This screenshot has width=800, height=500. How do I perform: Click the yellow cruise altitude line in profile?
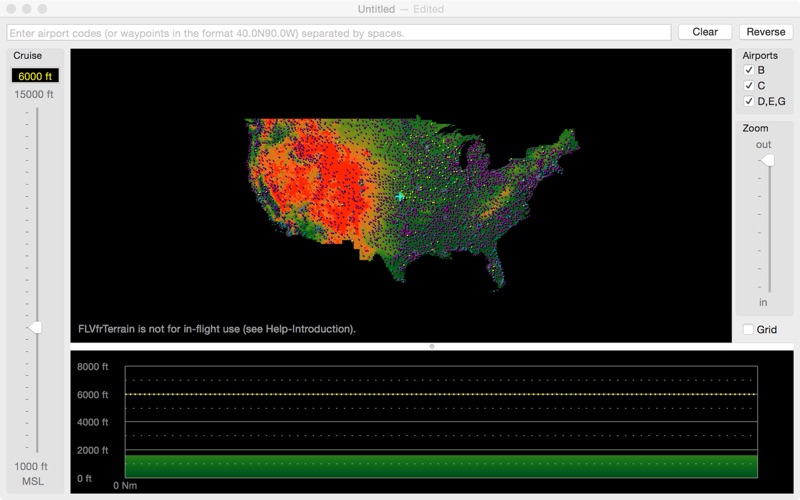pyautogui.click(x=441, y=394)
